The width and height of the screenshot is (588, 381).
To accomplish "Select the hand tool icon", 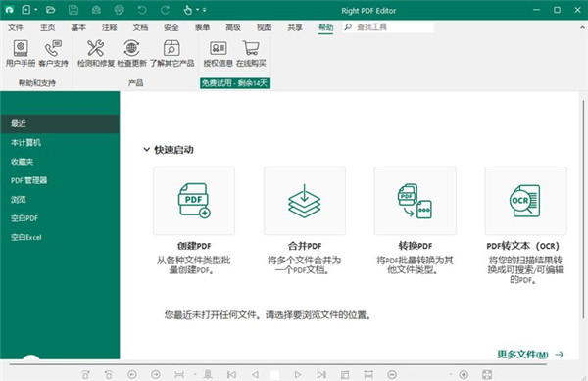I will [x=188, y=10].
